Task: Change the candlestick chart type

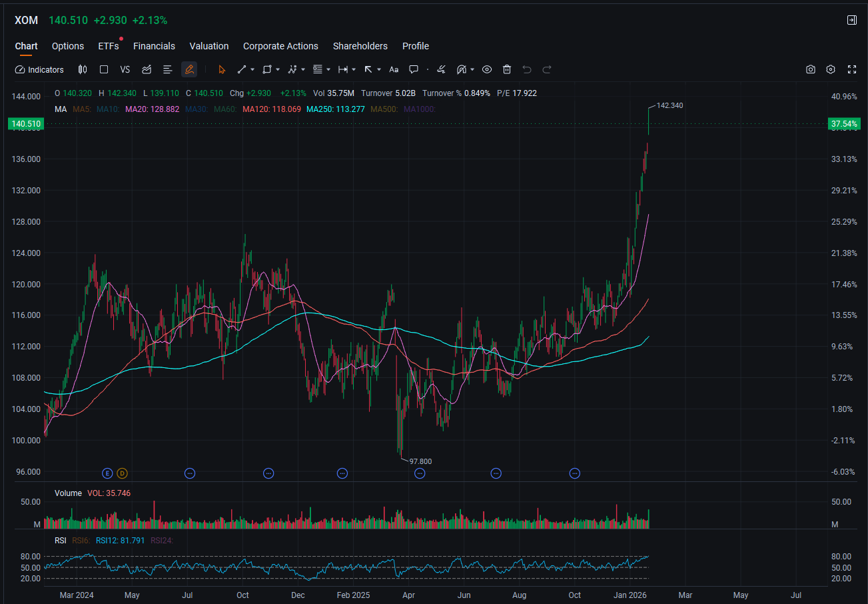Action: pyautogui.click(x=83, y=69)
